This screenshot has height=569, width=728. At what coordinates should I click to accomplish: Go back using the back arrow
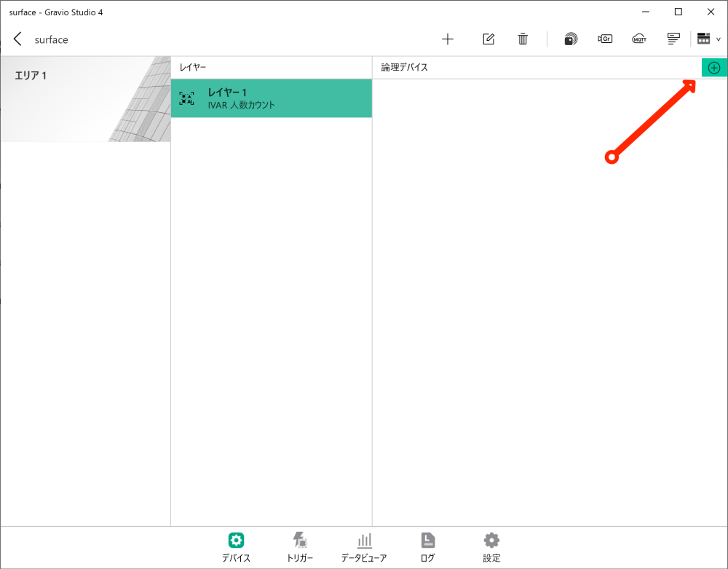17,39
